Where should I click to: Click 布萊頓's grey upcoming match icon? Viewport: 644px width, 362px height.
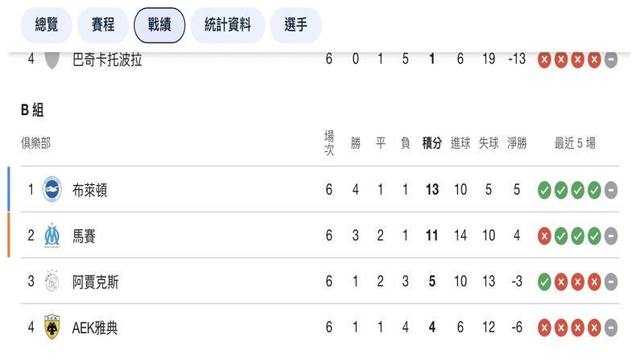(611, 190)
